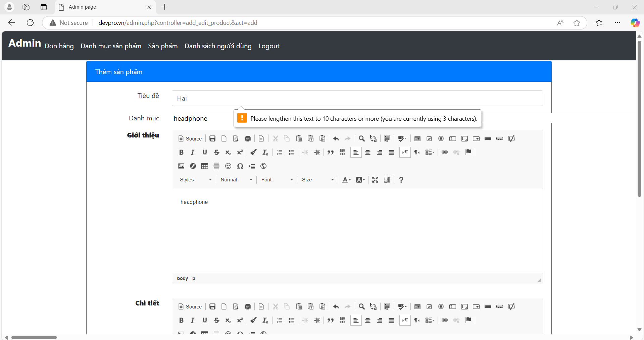Open the Styles dropdown
The image size is (644, 340).
pos(196,180)
